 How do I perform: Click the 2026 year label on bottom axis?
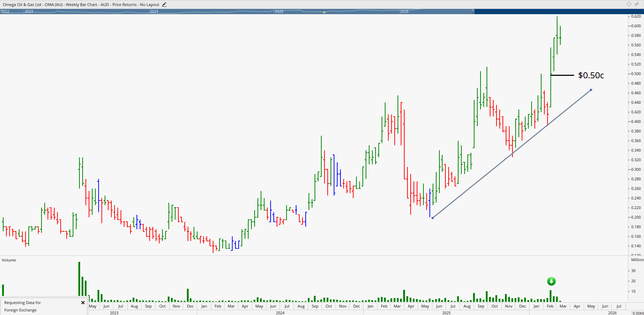point(612,313)
